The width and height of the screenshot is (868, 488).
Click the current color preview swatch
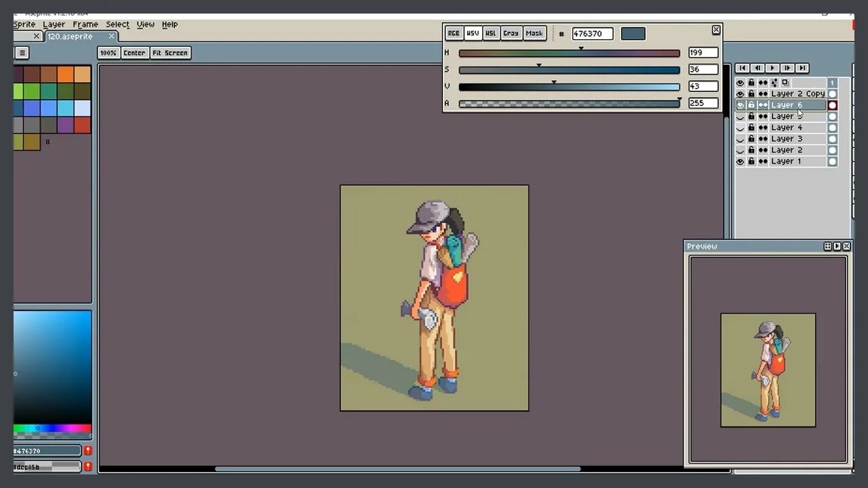(633, 33)
